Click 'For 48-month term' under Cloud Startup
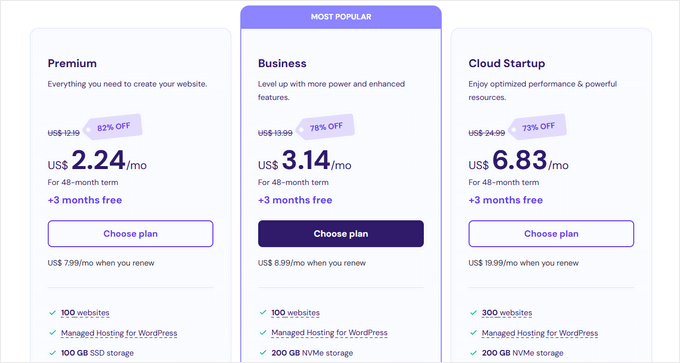 point(503,183)
